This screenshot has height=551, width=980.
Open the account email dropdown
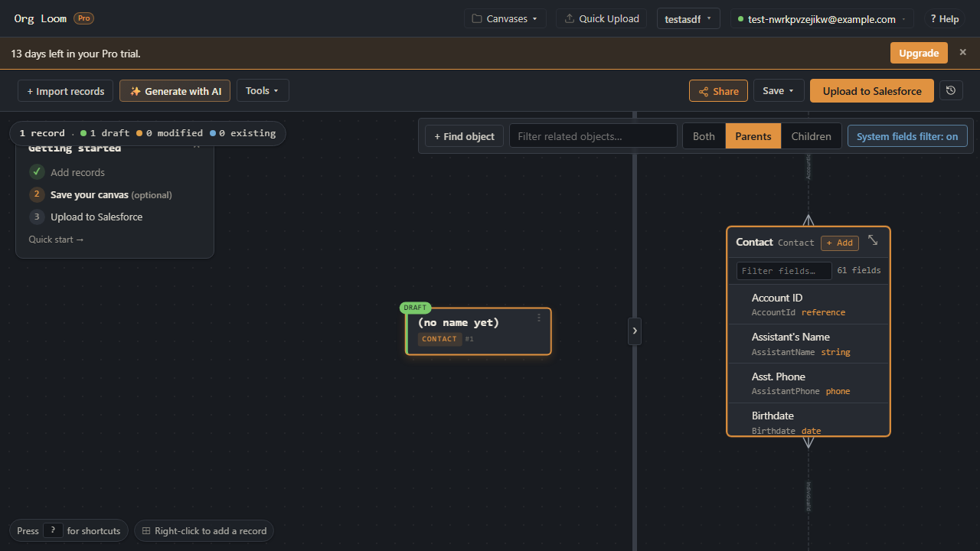pos(822,19)
